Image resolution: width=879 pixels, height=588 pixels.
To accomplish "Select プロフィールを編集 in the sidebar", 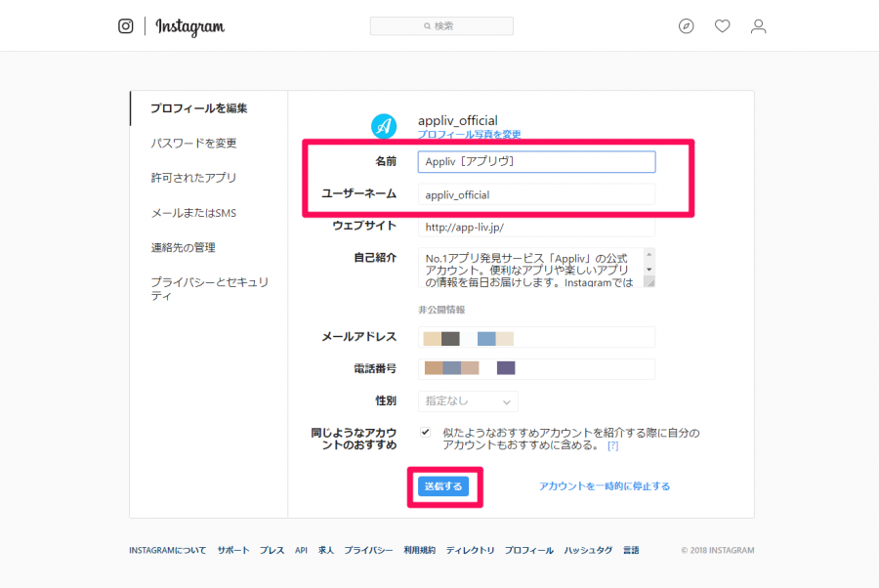I will (x=199, y=108).
